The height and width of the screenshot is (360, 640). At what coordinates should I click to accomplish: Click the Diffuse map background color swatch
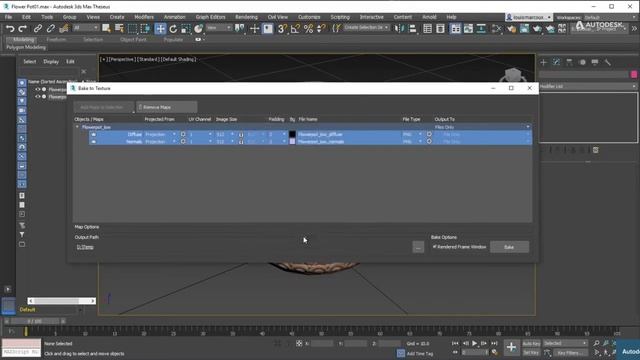pos(292,134)
